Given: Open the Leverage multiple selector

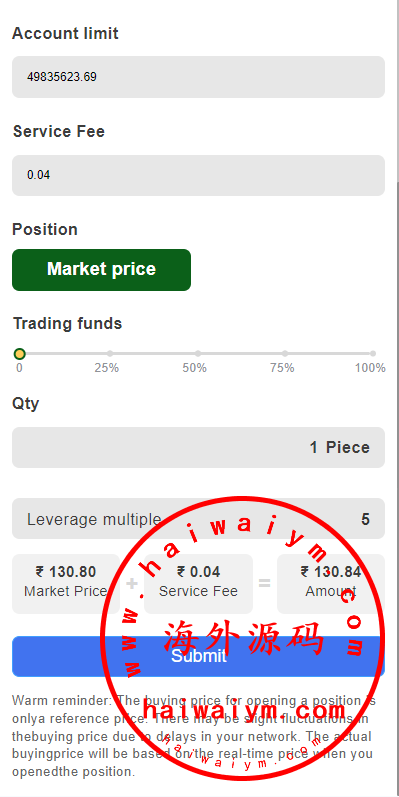Looking at the screenshot, I should [x=198, y=519].
